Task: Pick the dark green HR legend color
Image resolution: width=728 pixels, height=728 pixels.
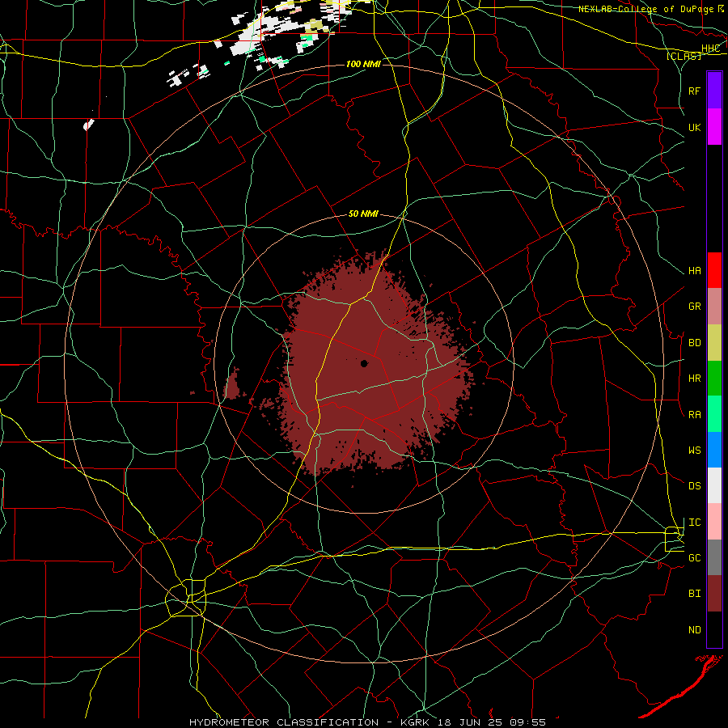Action: [x=714, y=379]
